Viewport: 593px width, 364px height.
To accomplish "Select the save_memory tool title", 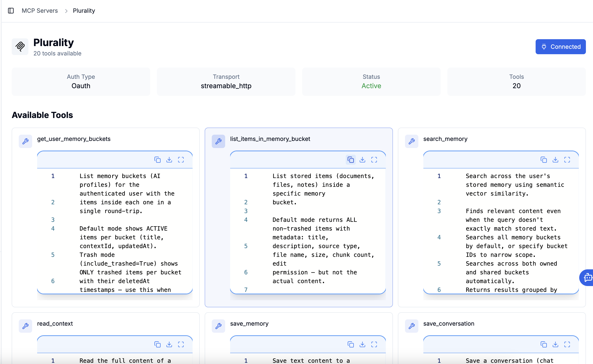I will (249, 324).
